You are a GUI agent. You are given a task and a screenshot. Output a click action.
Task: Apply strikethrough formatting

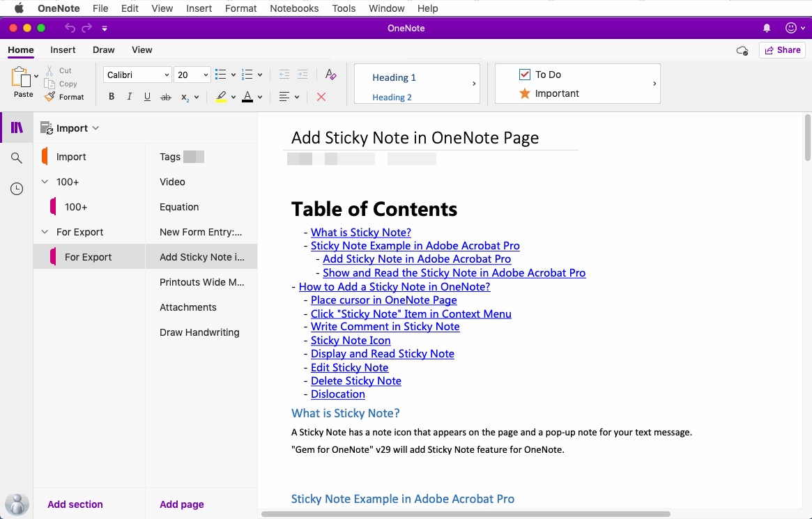pyautogui.click(x=166, y=97)
